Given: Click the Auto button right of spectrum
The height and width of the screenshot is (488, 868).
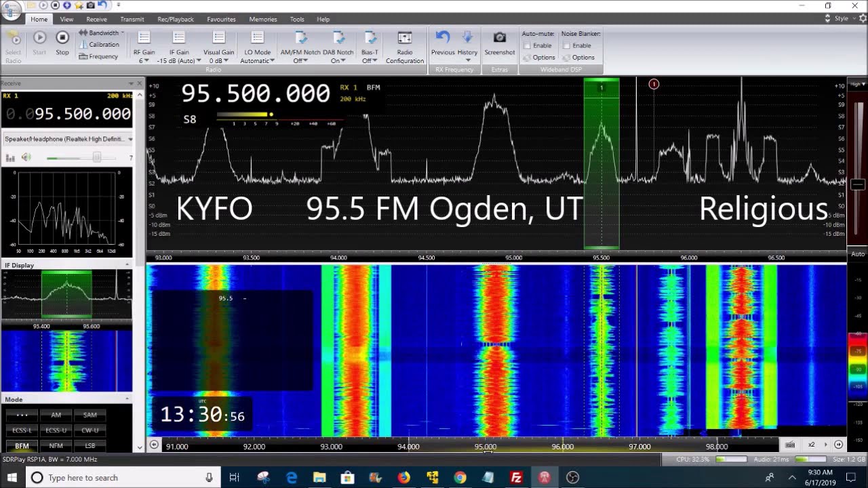Looking at the screenshot, I should pos(858,254).
